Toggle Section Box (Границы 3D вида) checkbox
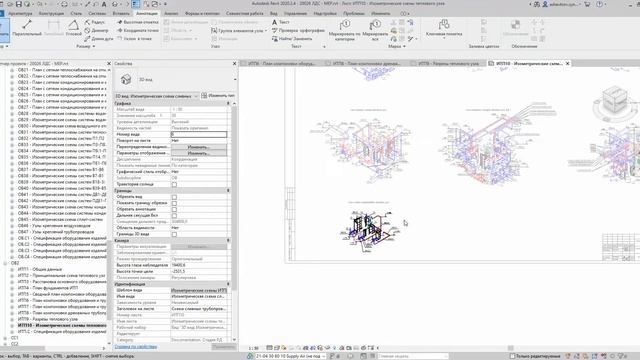 pos(174,234)
